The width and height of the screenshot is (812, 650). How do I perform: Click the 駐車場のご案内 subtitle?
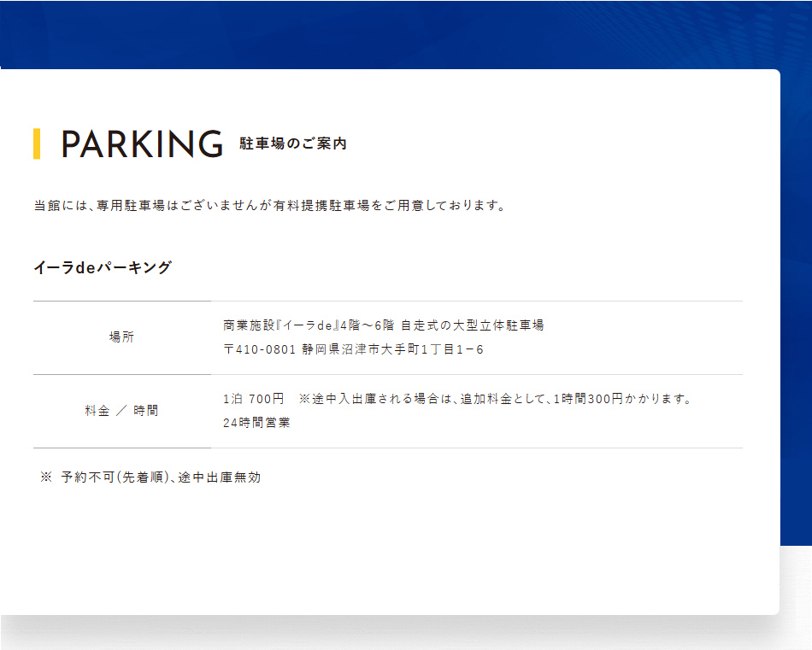(292, 143)
